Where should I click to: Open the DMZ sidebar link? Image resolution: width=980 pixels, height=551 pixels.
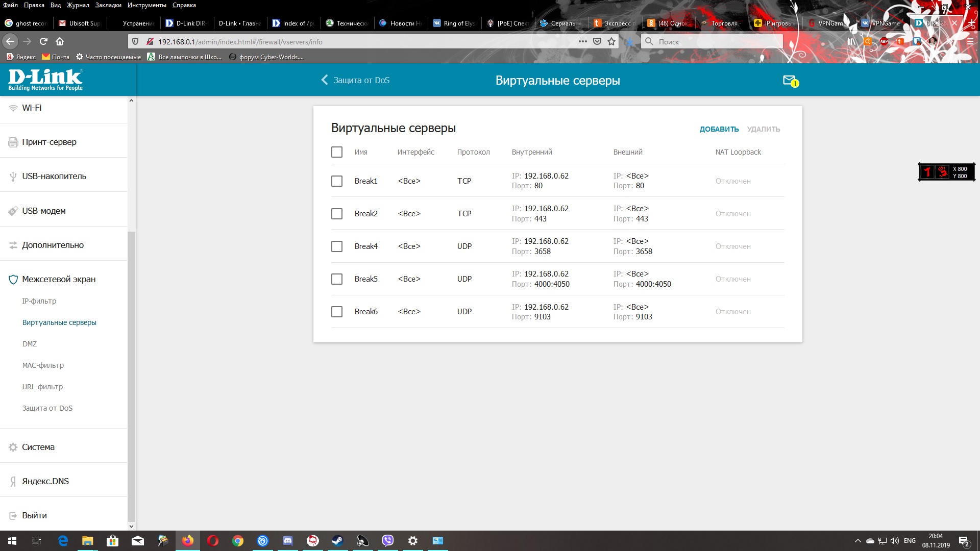click(30, 344)
